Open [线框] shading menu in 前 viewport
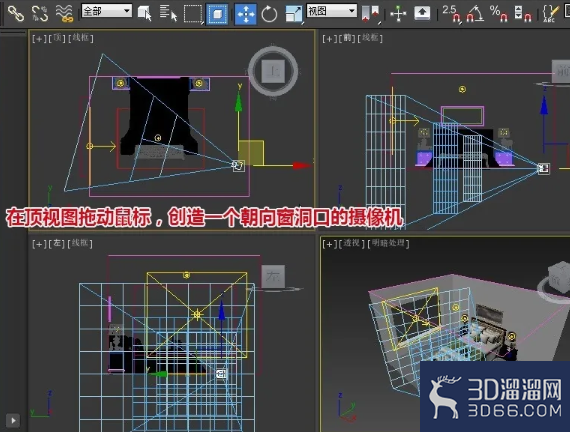The height and width of the screenshot is (432, 570). pyautogui.click(x=370, y=38)
